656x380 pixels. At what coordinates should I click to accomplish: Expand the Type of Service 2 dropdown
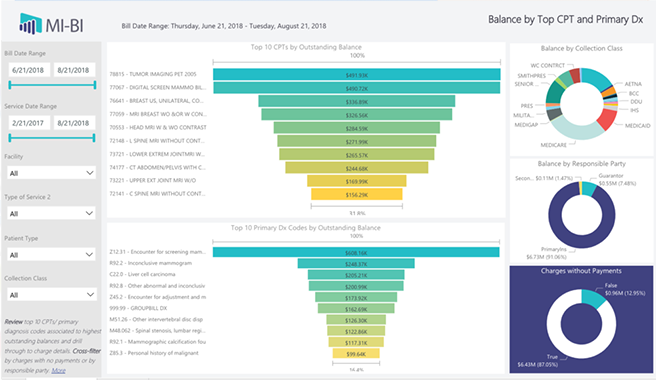(51, 213)
